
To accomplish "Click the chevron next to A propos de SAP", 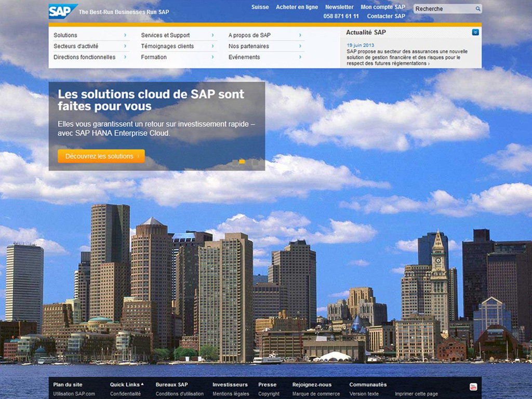I will pos(300,35).
